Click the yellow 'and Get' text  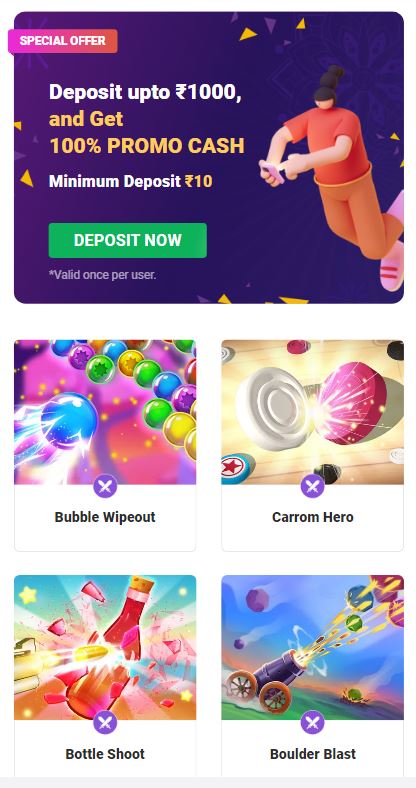(86, 119)
